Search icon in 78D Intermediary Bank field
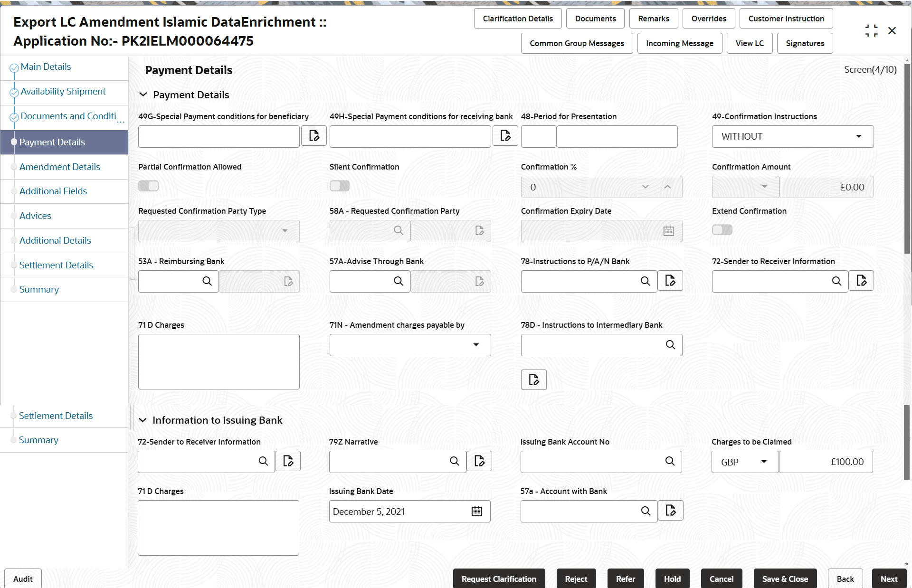Screen dimensions: 912x588 pos(670,345)
